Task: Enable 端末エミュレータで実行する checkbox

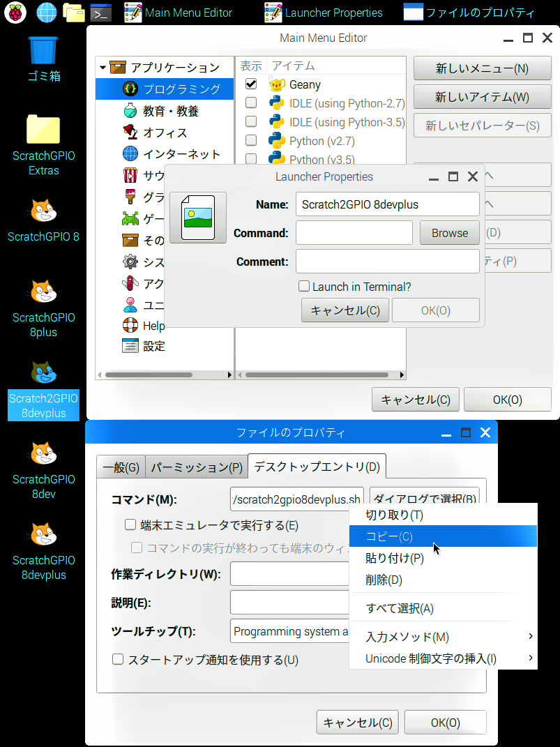Action: [x=130, y=525]
